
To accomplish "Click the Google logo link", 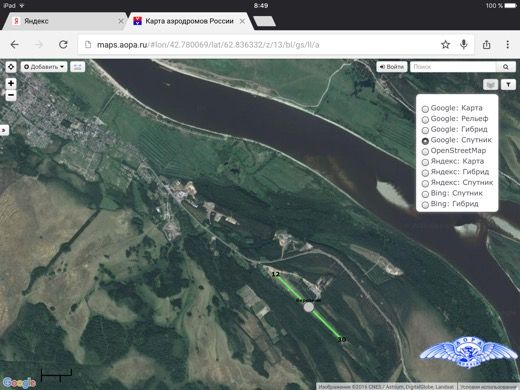I will [19, 383].
